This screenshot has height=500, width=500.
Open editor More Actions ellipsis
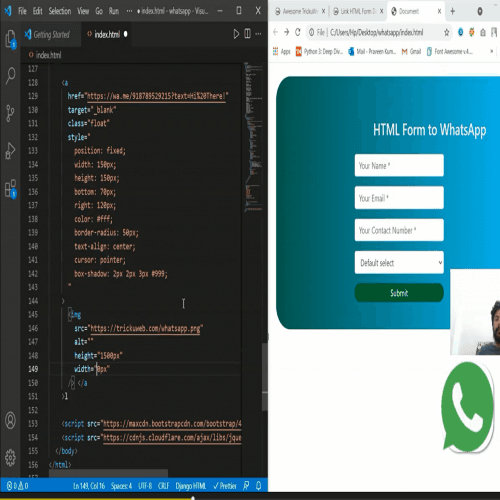pos(258,34)
